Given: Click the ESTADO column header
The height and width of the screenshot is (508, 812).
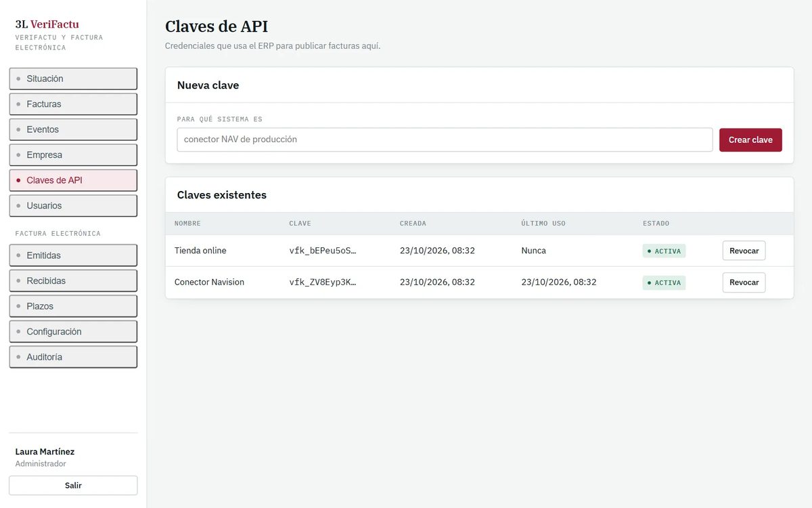Looking at the screenshot, I should 656,224.
